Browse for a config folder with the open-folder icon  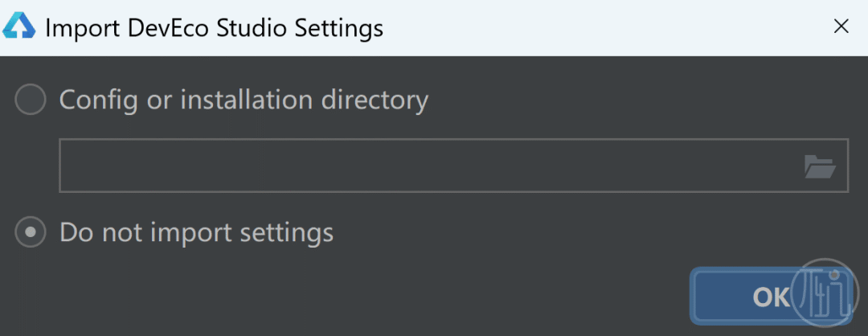pos(820,166)
